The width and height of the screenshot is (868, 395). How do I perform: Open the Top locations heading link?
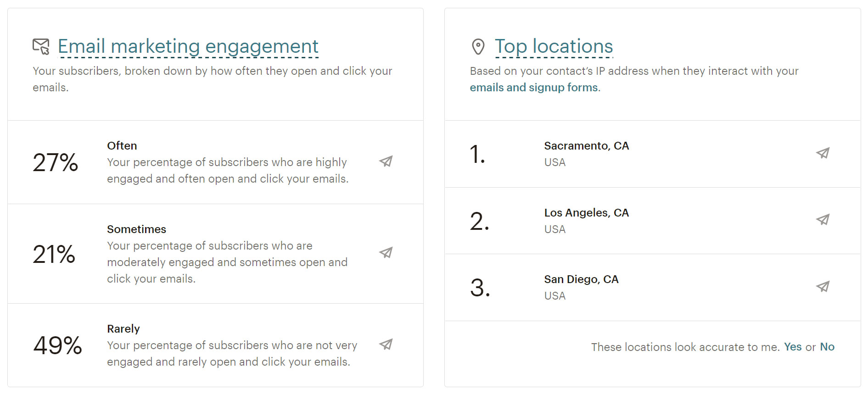click(554, 46)
